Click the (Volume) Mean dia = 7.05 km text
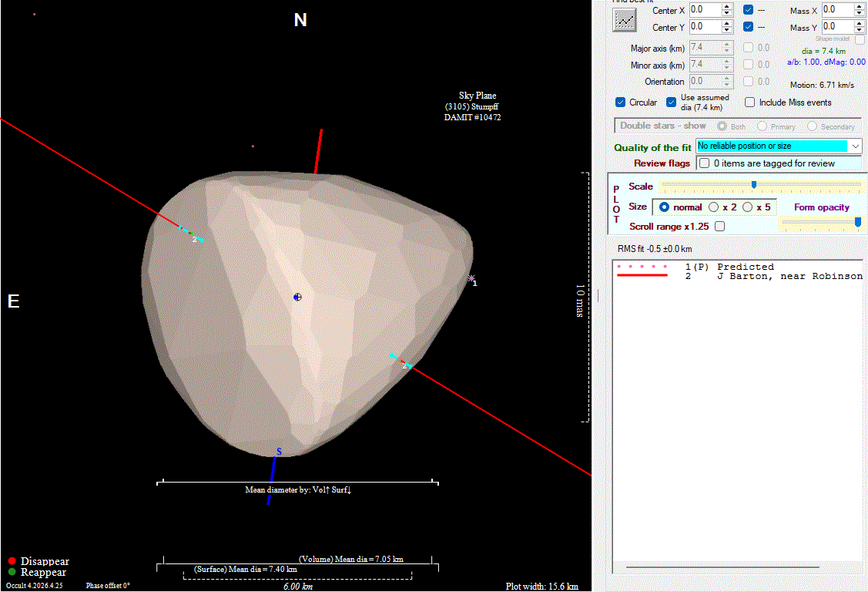Image resolution: width=868 pixels, height=592 pixels. click(351, 559)
